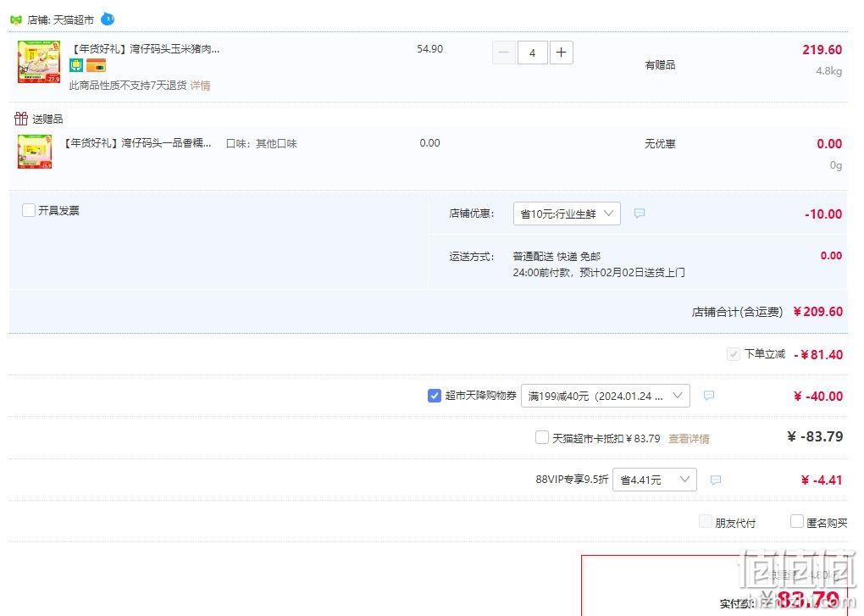This screenshot has width=864, height=616.
Task: Click the VIP discount amount ¥ -4.41
Action: click(x=822, y=480)
